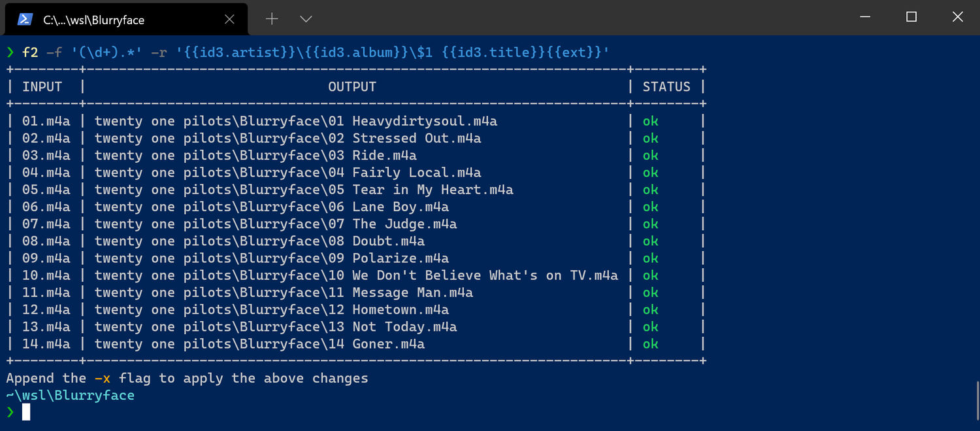Click the ~\wsl\Blurryface path line

71,395
